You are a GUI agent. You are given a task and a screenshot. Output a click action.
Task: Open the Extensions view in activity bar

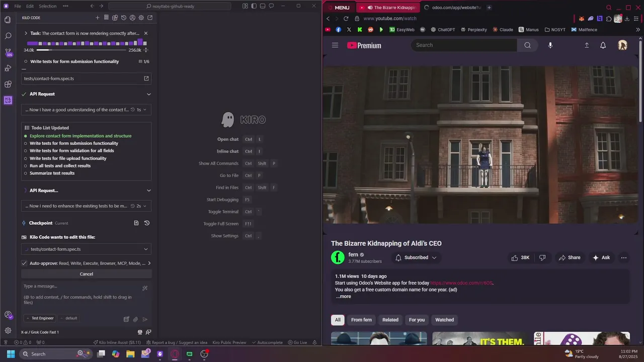point(8,84)
